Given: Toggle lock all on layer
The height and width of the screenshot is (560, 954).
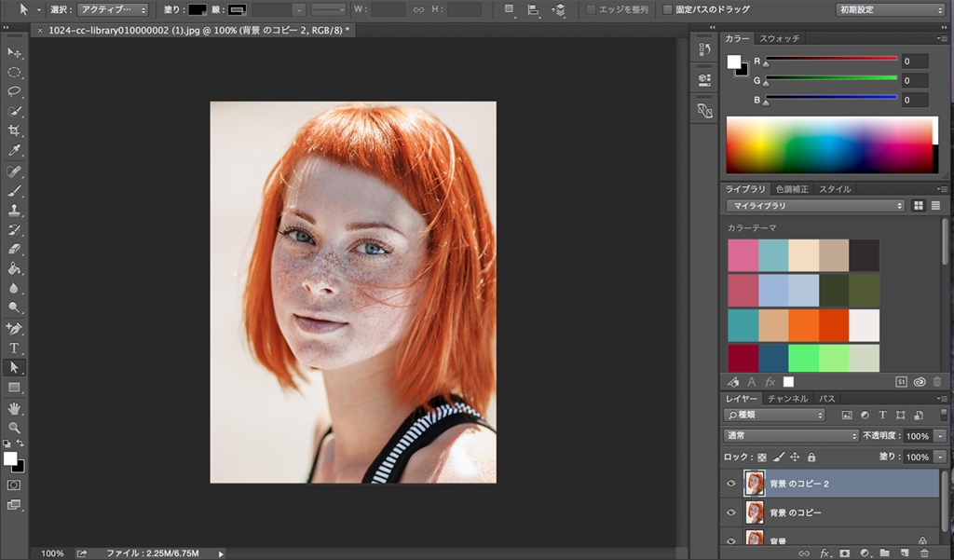Looking at the screenshot, I should [x=811, y=458].
